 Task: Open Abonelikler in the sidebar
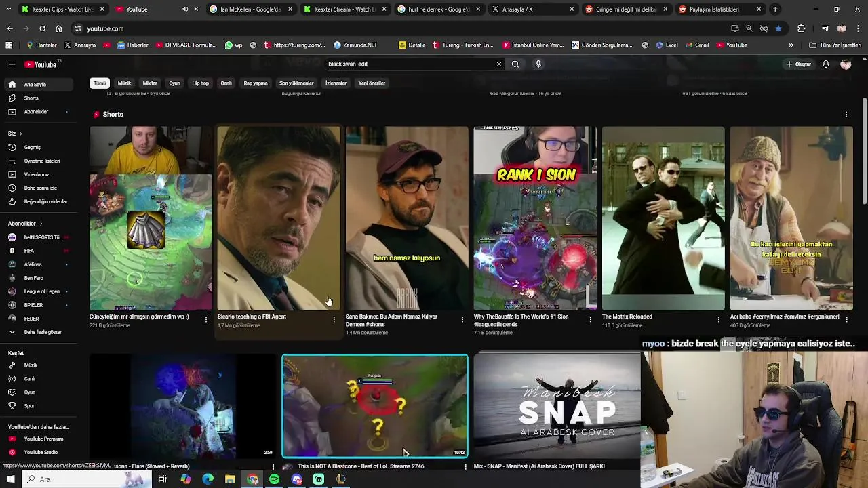(x=38, y=112)
